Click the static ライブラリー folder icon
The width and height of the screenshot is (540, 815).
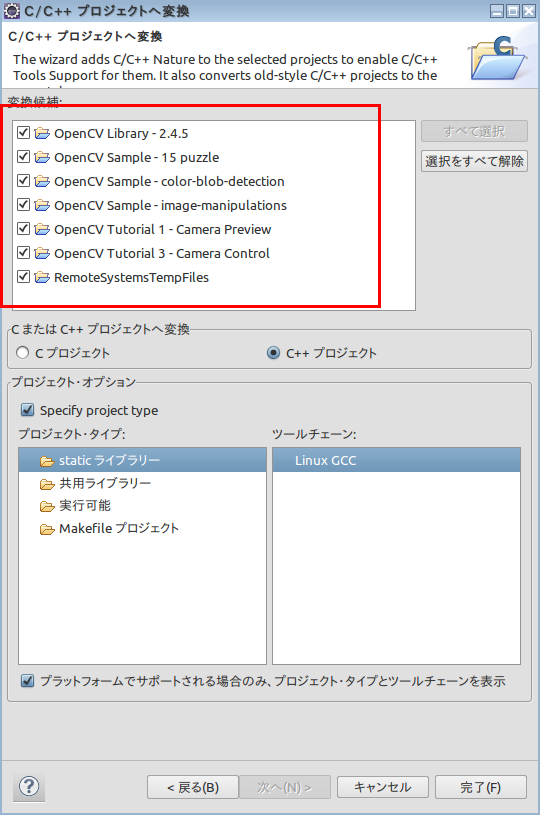(47, 461)
